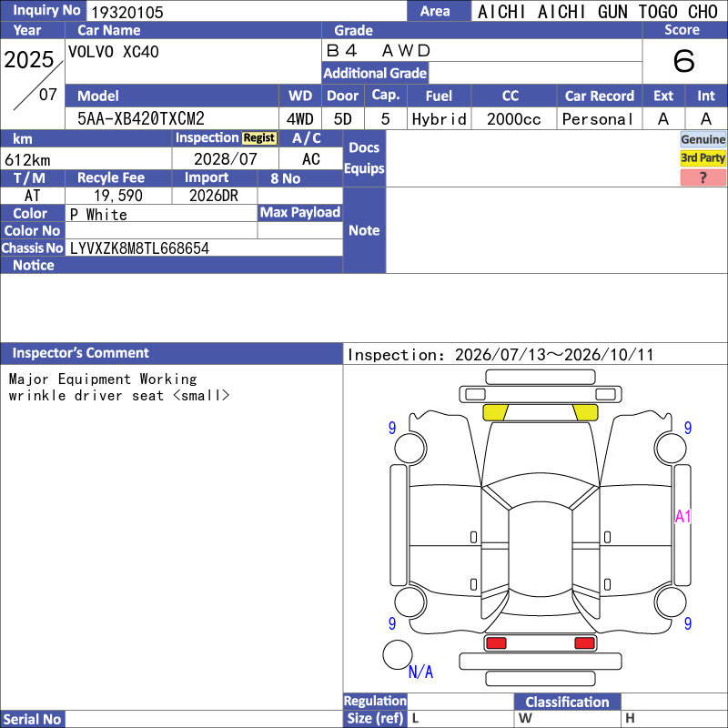
Task: Click the Inquiry No value 19320105
Action: 127,13
